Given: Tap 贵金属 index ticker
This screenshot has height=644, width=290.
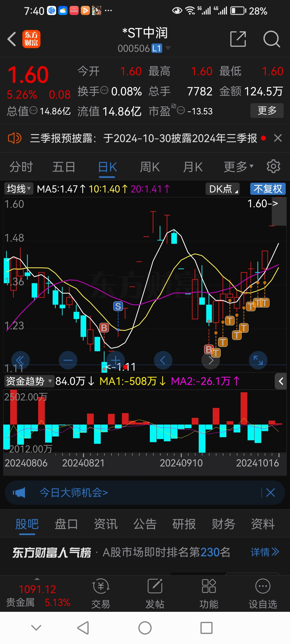Looking at the screenshot, I should point(38,596).
